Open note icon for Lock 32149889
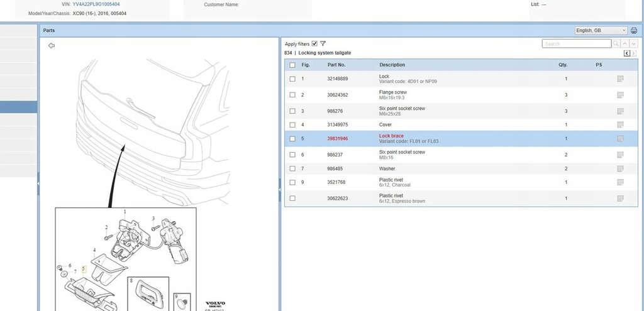Viewport: 644px width, 311px height. (x=620, y=79)
